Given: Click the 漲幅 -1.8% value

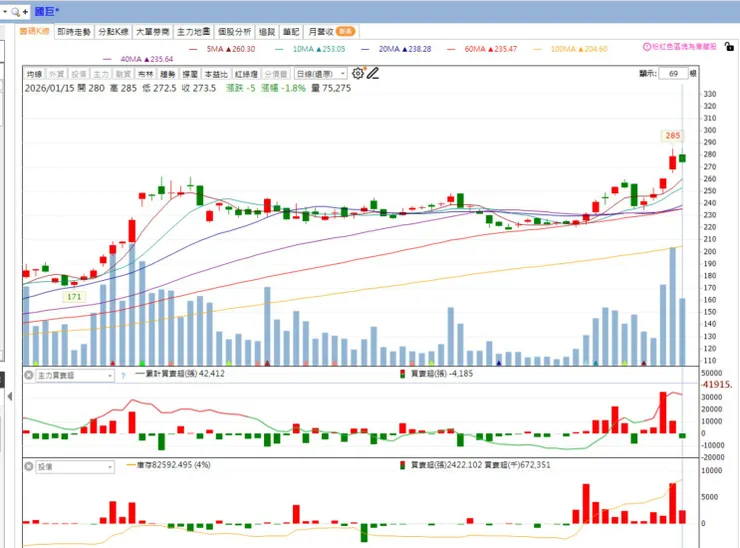Looking at the screenshot, I should [x=283, y=88].
